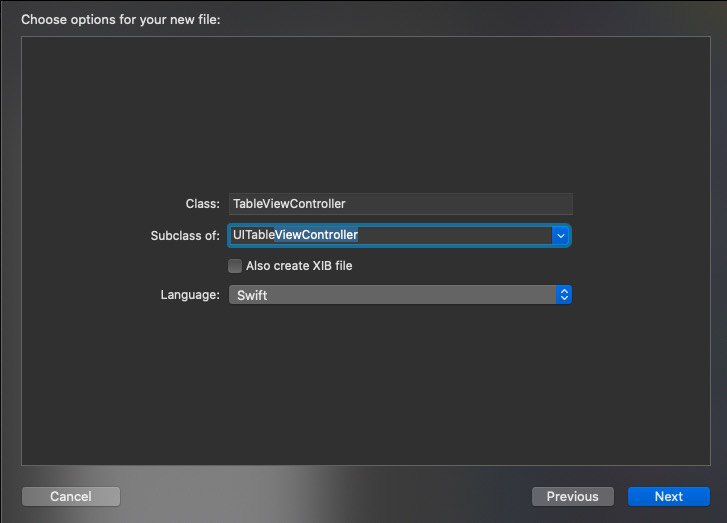Click the 'Also create XIB file' label
727x523 pixels.
click(299, 266)
